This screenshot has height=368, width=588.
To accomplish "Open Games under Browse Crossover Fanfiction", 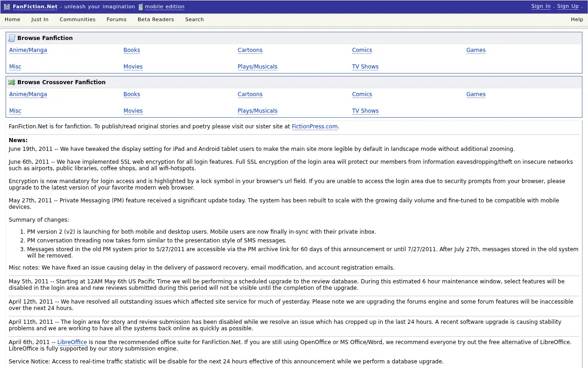I will click(476, 94).
